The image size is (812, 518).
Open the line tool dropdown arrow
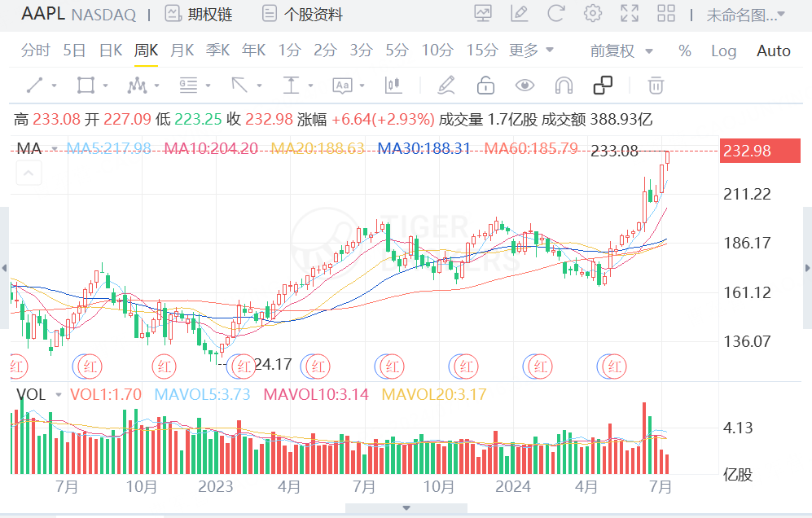tap(54, 86)
